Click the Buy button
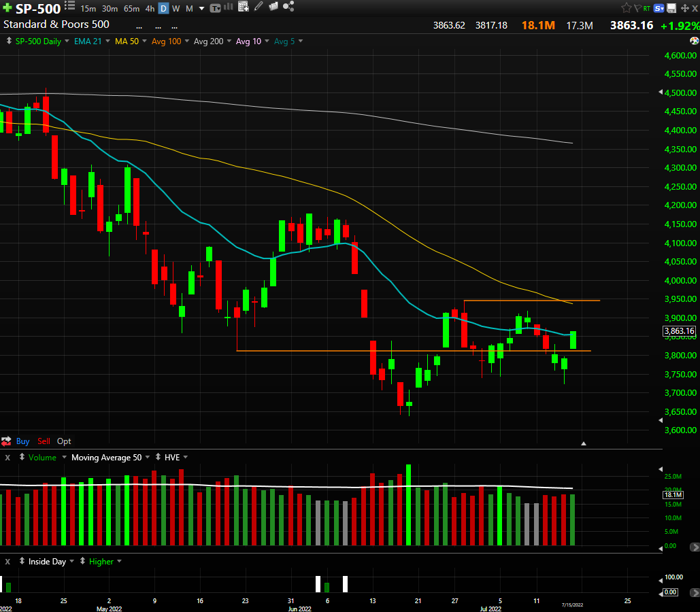The image size is (700, 612). (x=22, y=441)
